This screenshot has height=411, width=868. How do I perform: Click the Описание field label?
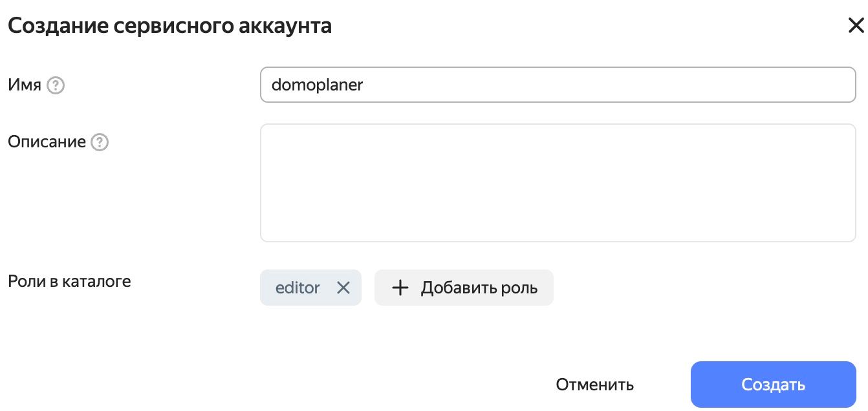tap(47, 142)
